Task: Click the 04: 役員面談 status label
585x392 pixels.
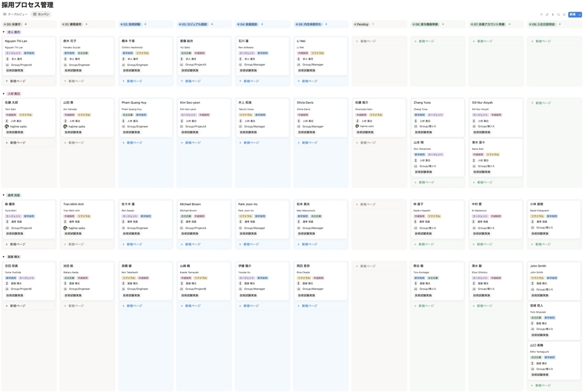Action: tap(249, 24)
